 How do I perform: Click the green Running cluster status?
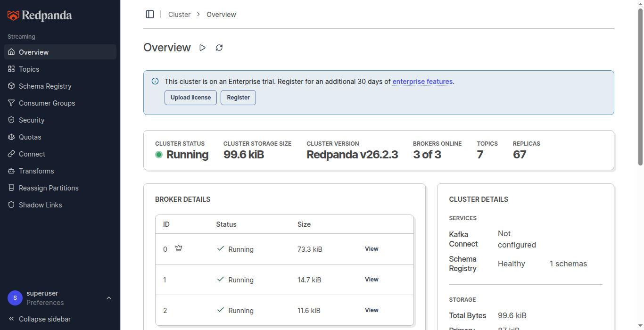coord(182,155)
